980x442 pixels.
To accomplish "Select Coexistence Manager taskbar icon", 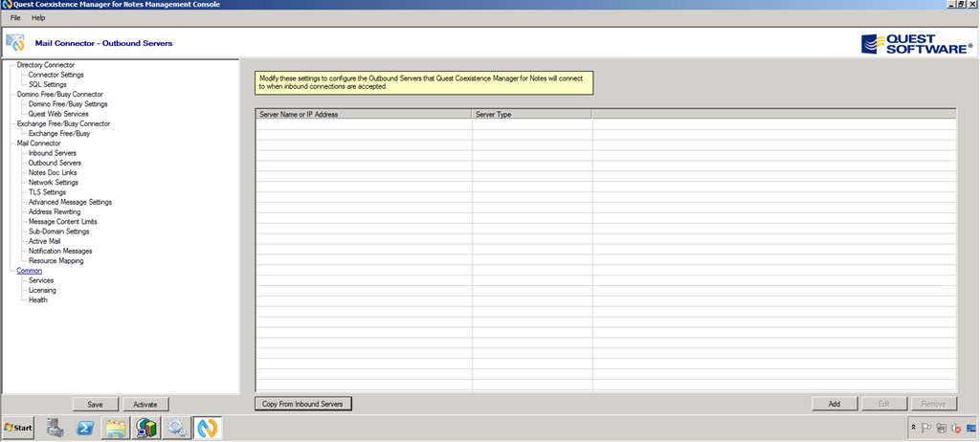I will tap(207, 429).
